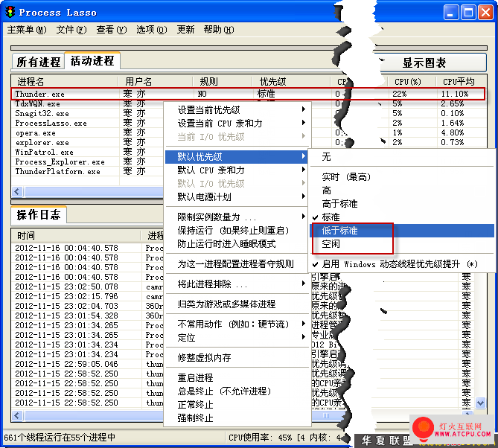Choose 防止运行时进入睡眠模式

click(236, 244)
